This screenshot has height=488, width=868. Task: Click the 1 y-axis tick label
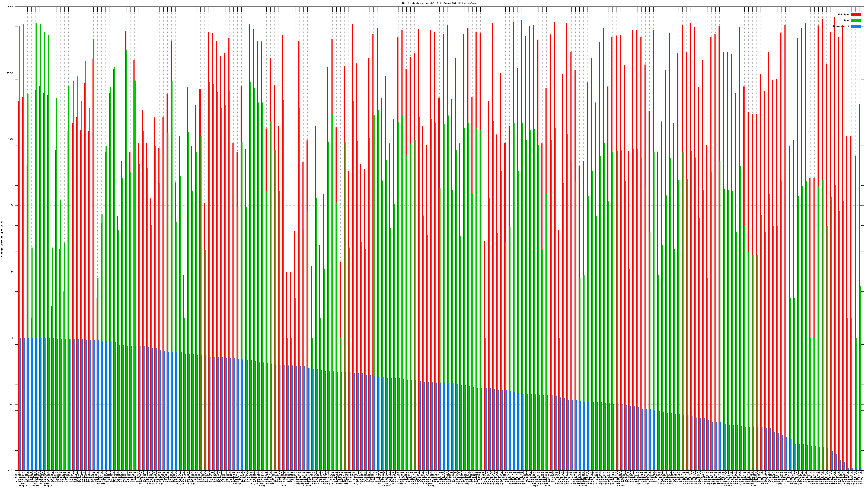tap(13, 338)
